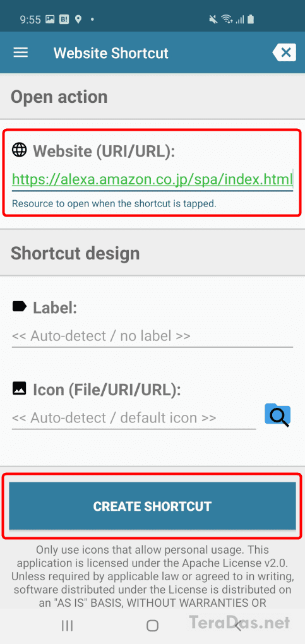Open the folder search icon browser
Image resolution: width=305 pixels, height=644 pixels.
pos(278,415)
